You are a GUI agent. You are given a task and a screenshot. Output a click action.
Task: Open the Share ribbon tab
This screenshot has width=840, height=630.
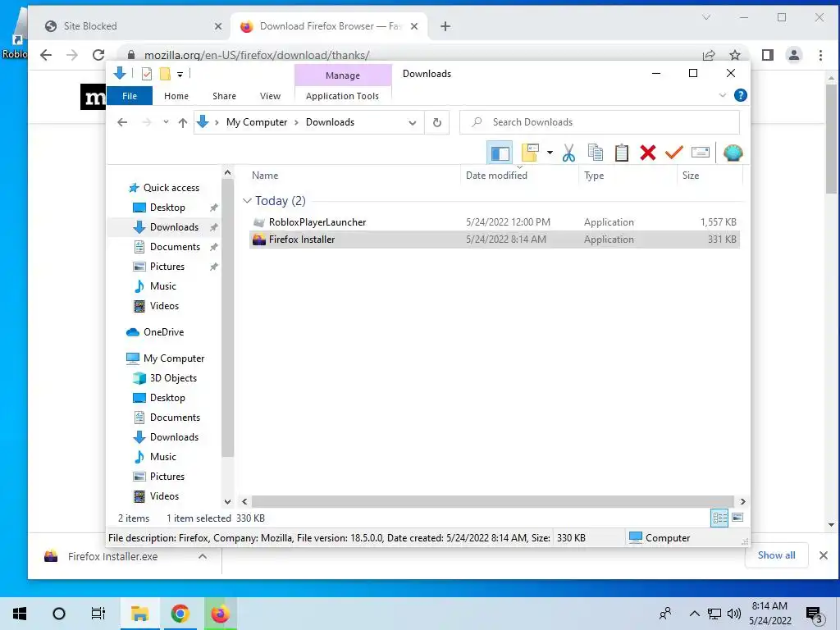pyautogui.click(x=224, y=96)
